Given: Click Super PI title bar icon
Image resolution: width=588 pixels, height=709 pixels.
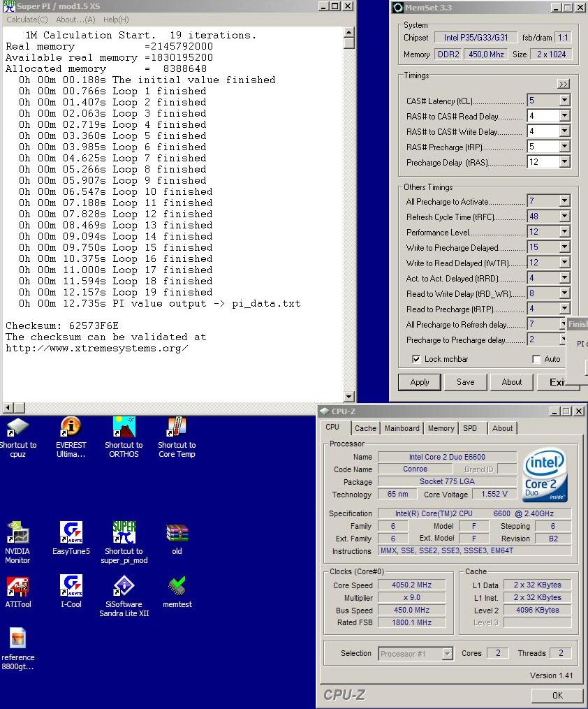Looking at the screenshot, I should click(8, 6).
